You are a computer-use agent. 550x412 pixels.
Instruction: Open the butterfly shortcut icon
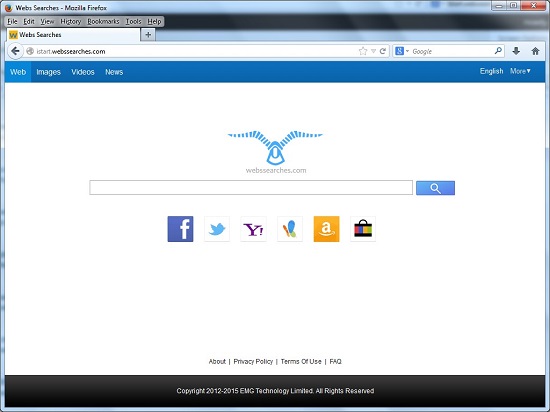tap(290, 229)
